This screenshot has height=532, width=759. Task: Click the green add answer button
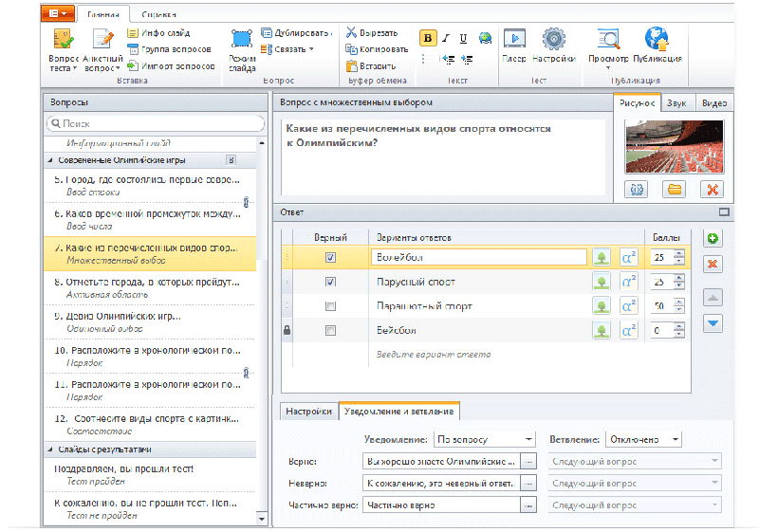(x=713, y=238)
